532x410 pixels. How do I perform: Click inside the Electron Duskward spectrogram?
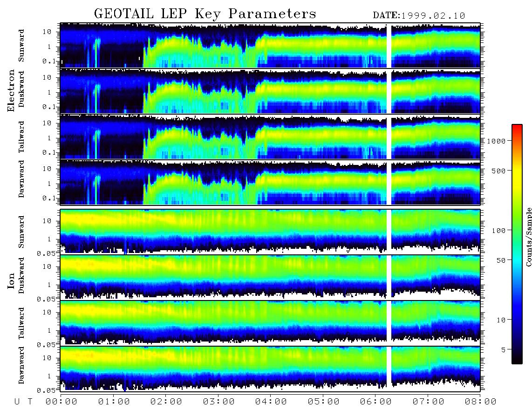pos(270,91)
